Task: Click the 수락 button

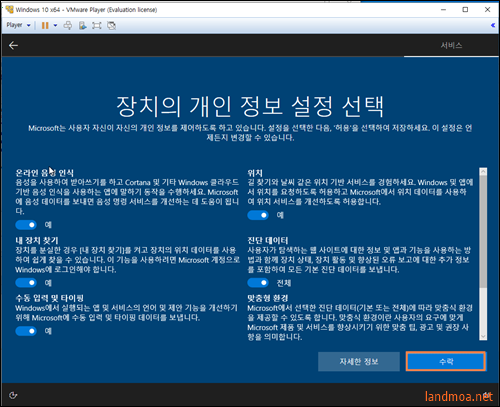Action: click(446, 361)
